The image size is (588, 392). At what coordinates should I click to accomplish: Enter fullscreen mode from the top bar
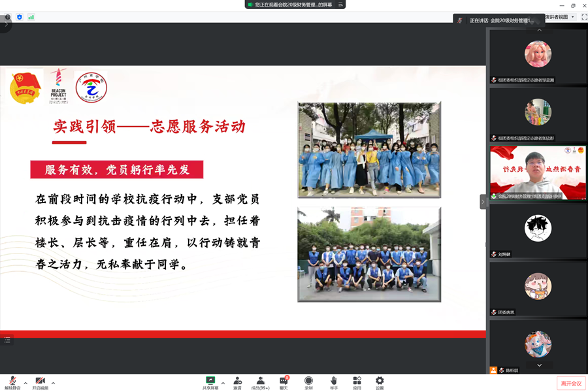[x=583, y=16]
